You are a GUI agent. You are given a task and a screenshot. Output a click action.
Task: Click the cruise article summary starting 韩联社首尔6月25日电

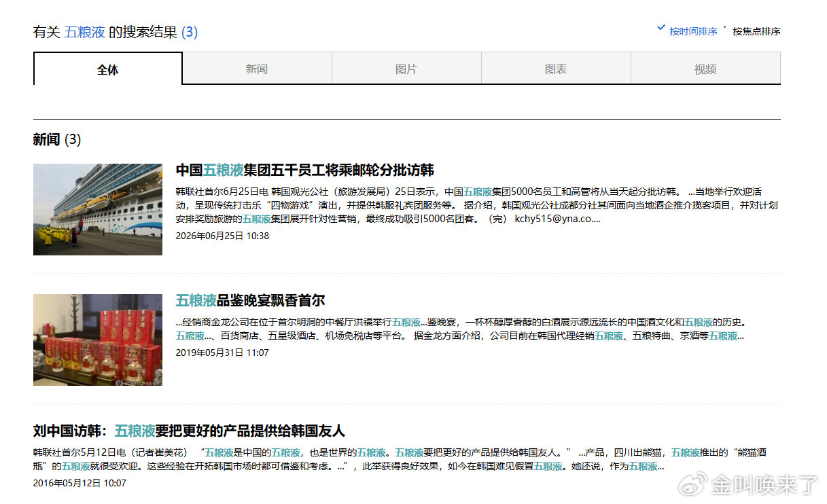(477, 205)
